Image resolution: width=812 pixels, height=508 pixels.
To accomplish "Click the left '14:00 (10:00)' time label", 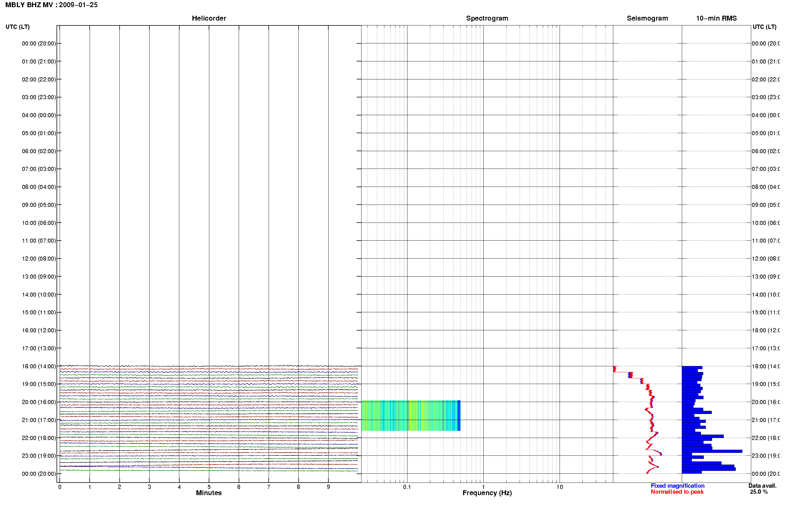I will (39, 295).
